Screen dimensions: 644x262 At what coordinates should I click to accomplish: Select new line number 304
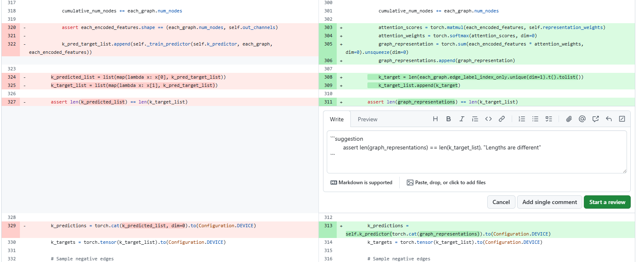coord(328,36)
